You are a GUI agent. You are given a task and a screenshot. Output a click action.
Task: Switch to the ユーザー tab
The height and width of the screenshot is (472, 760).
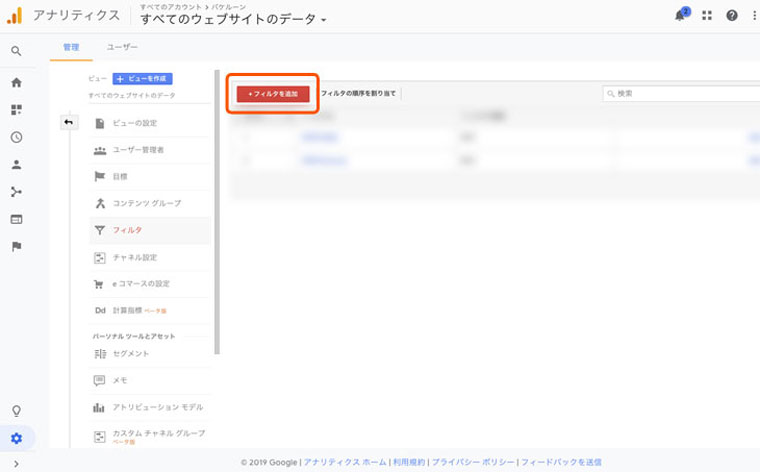click(x=122, y=47)
